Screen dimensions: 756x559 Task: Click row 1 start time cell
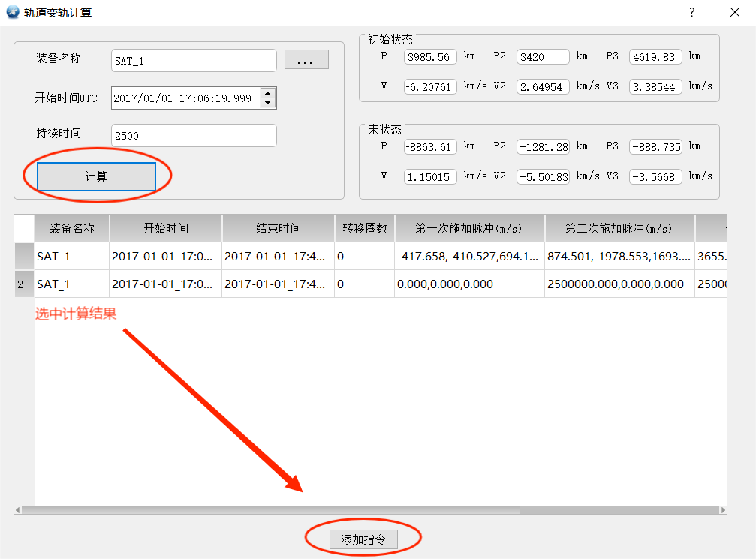tap(166, 257)
